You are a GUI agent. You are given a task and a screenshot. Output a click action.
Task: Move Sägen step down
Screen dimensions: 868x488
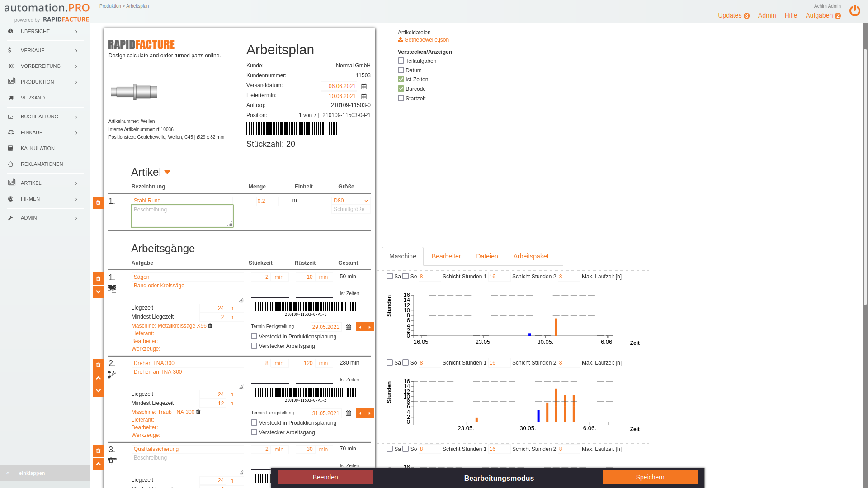[x=98, y=292]
